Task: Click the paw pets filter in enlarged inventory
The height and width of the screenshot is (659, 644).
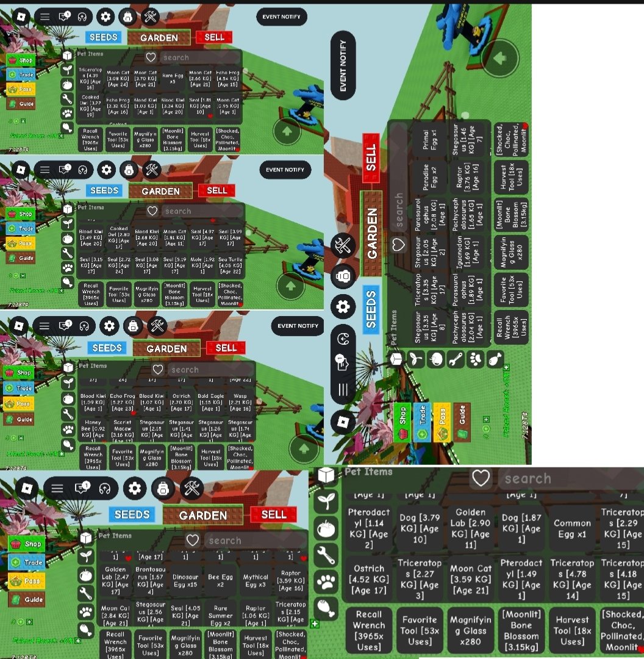Action: coord(326,582)
